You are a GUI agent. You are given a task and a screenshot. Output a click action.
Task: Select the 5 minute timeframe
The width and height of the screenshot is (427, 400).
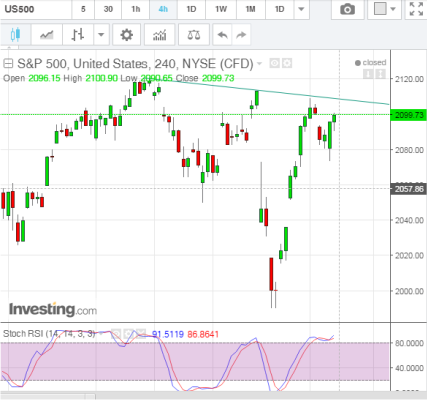83,9
